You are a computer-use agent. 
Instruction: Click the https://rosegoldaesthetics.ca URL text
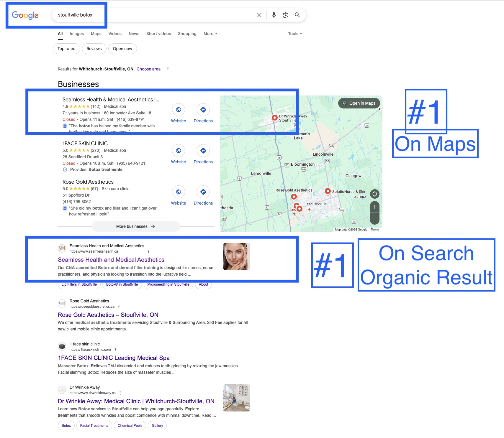[92, 307]
